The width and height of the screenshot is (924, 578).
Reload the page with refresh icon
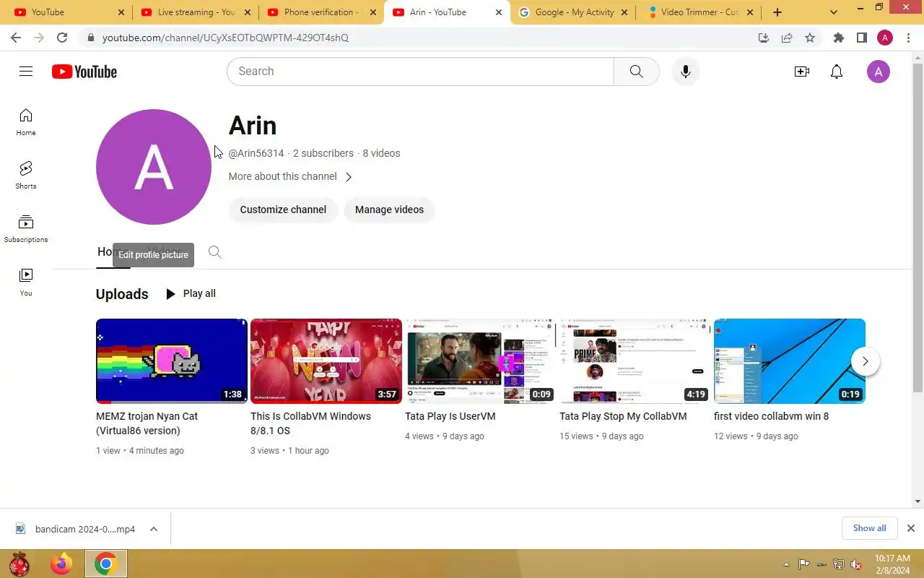tap(62, 38)
